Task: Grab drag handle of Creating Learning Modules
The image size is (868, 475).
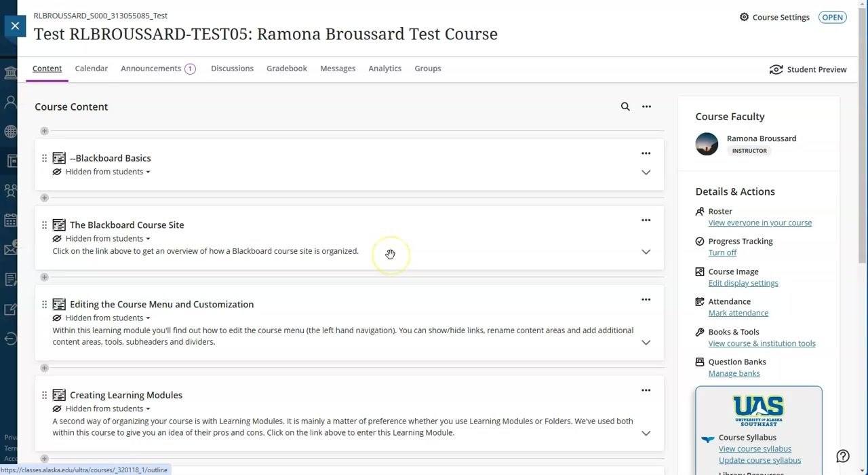Action: point(44,395)
